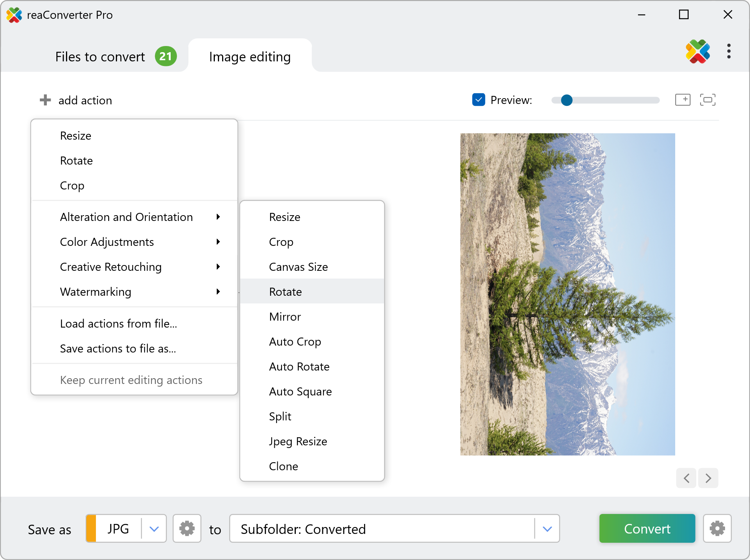Choose Load actions from file...
This screenshot has width=750, height=560.
(118, 324)
